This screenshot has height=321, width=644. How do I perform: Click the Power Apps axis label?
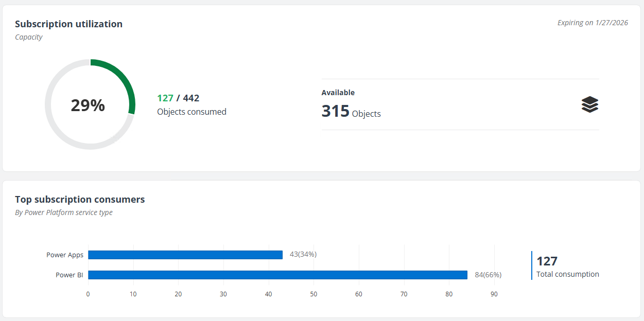coord(65,255)
